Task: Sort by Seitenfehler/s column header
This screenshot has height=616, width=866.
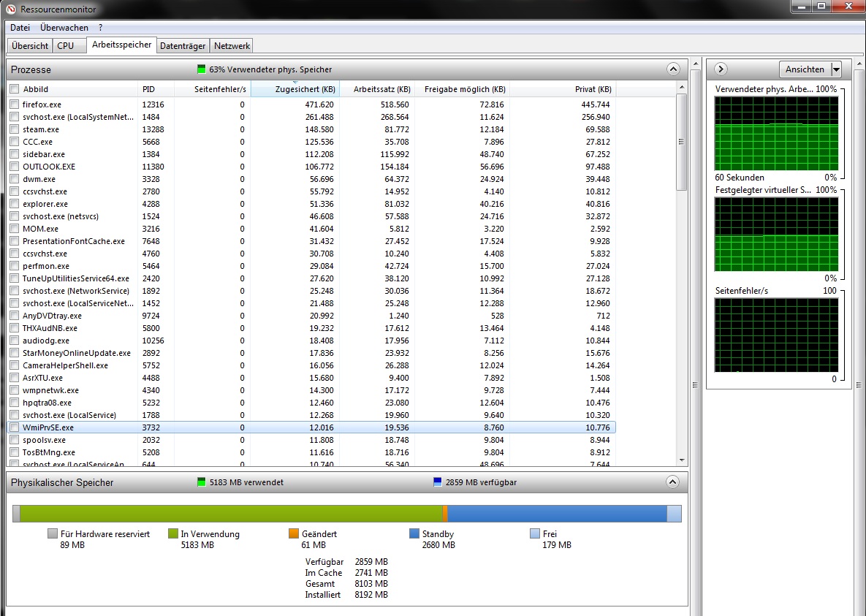Action: click(213, 89)
